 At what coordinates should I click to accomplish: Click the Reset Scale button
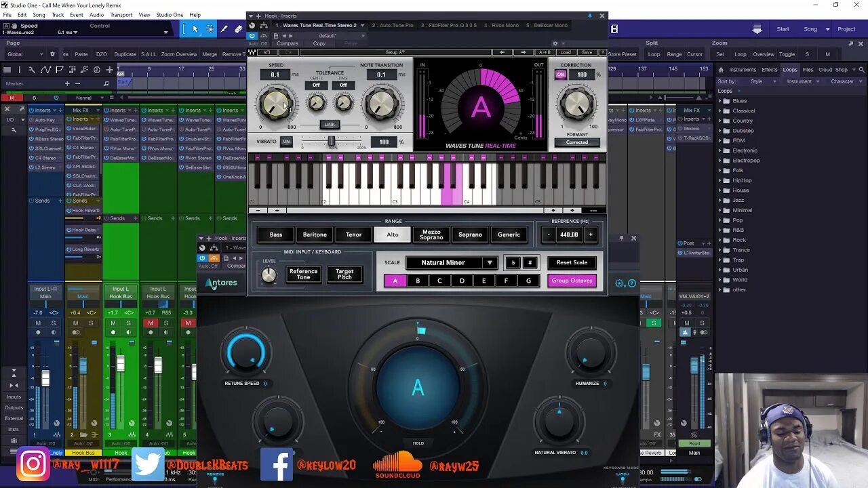572,263
